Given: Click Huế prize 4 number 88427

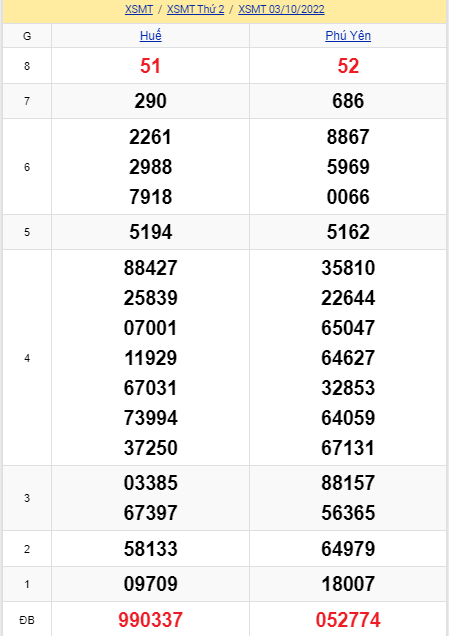Looking at the screenshot, I should 150,268.
